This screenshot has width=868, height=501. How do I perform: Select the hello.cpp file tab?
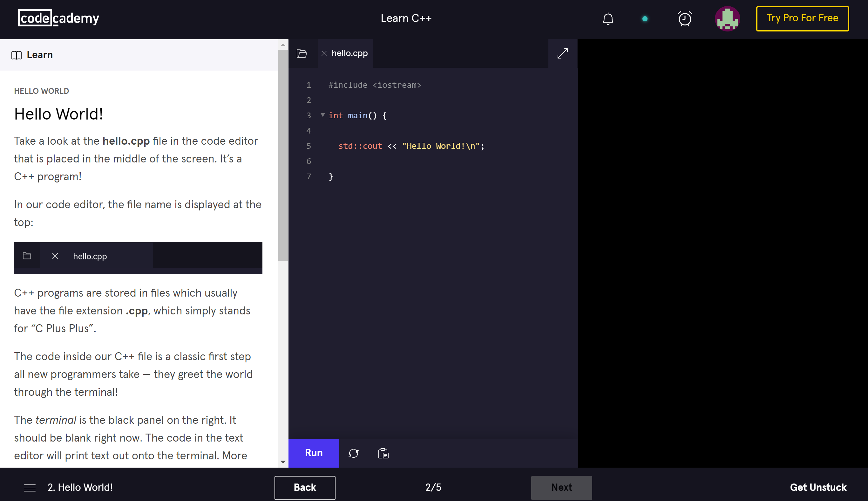point(349,53)
